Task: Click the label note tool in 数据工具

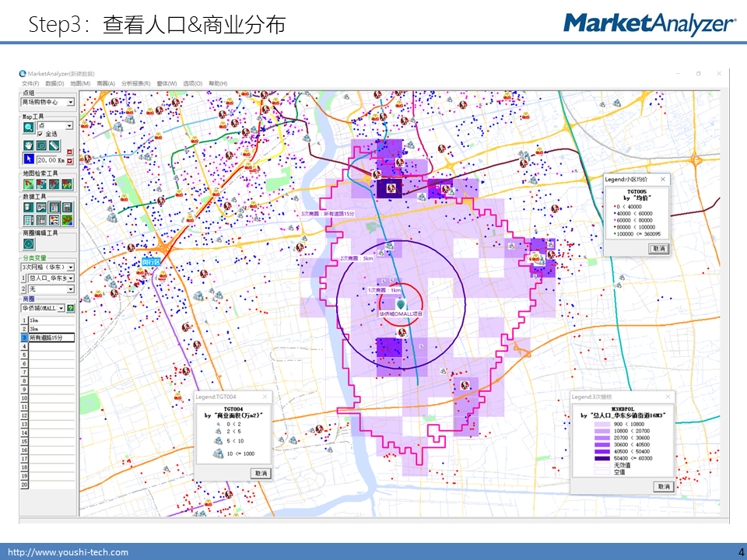Action: (41, 207)
